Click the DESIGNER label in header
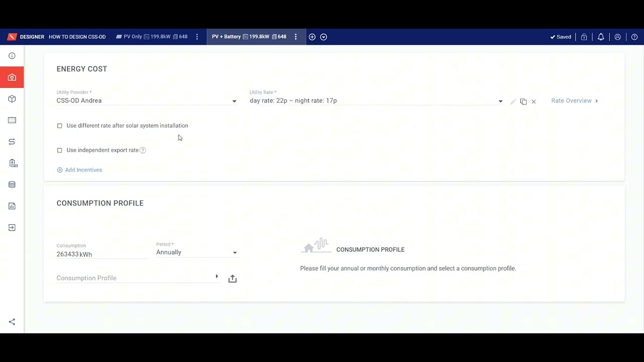644x362 pixels. coord(32,37)
